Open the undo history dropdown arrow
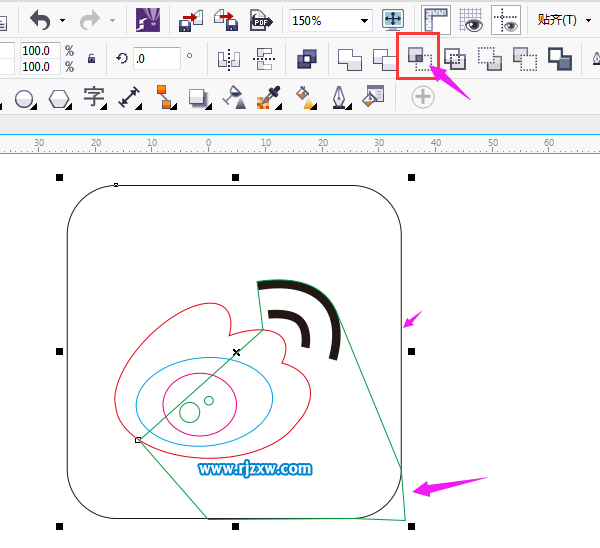This screenshot has width=600, height=548. click(x=62, y=20)
